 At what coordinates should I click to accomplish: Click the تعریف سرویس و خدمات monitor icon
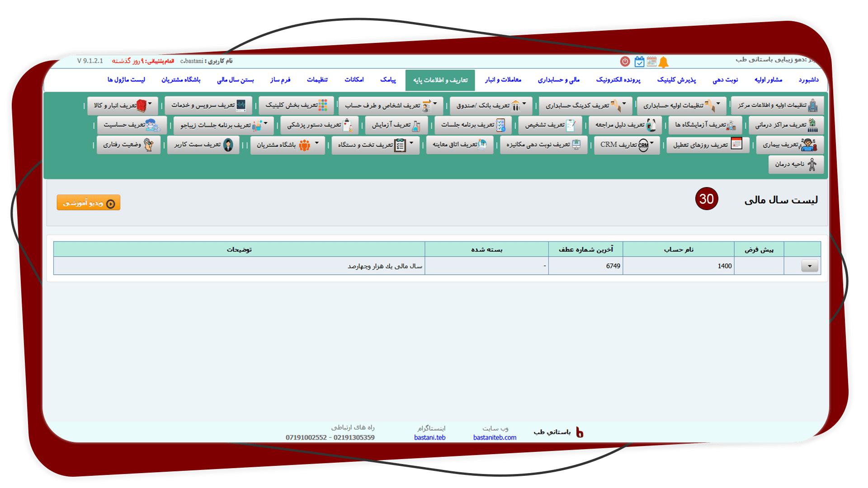tap(241, 105)
